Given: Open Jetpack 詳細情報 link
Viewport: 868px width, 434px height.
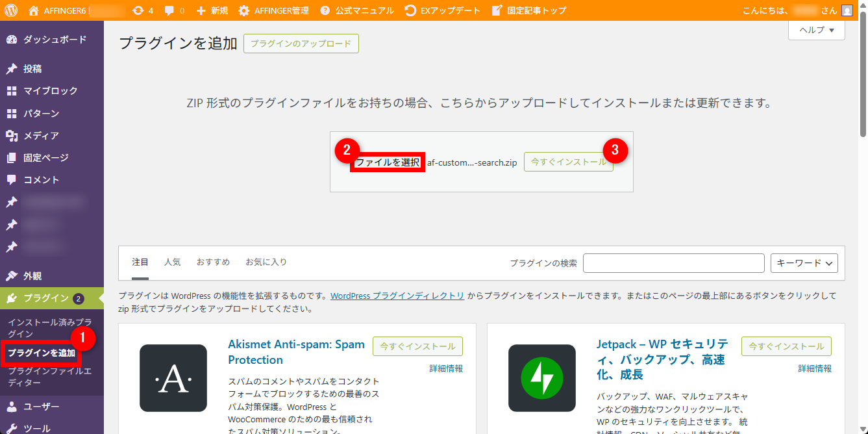Looking at the screenshot, I should pos(815,368).
